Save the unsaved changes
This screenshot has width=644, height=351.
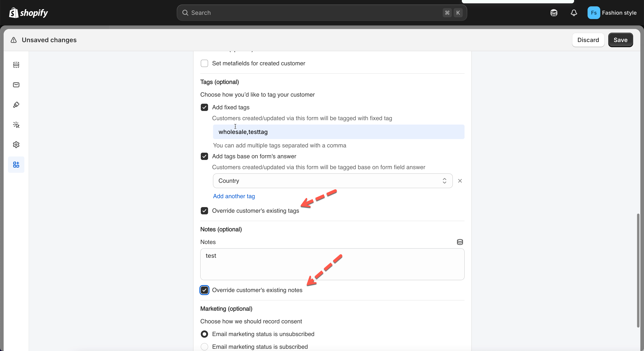pos(620,40)
